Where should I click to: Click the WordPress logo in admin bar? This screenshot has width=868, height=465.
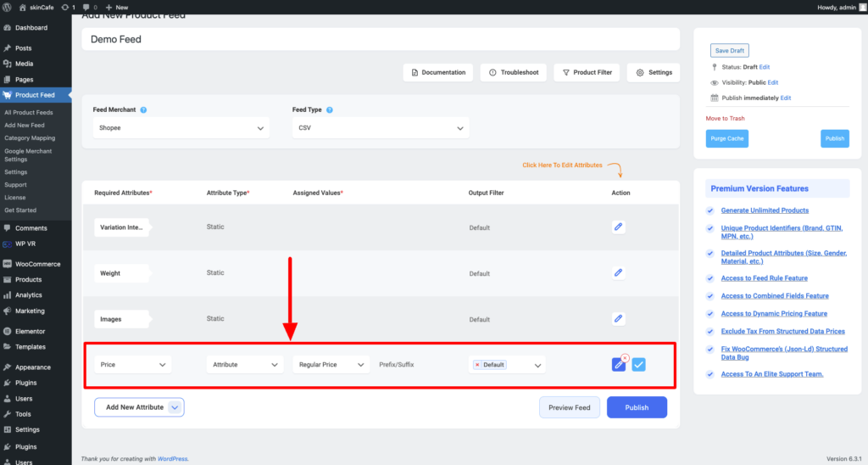pos(7,7)
